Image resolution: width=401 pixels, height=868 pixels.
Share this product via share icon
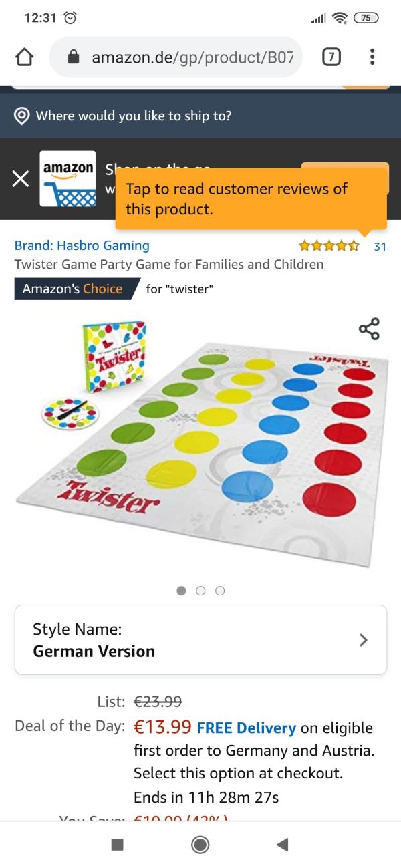click(369, 328)
